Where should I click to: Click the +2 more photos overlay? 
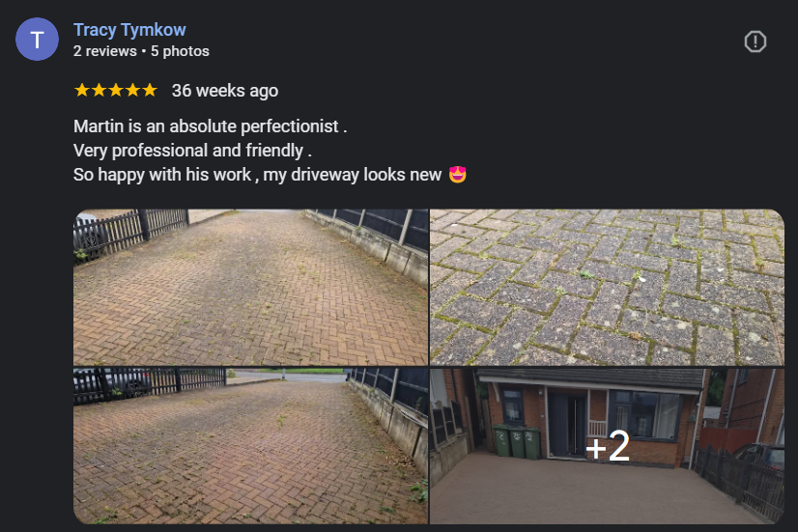(608, 447)
